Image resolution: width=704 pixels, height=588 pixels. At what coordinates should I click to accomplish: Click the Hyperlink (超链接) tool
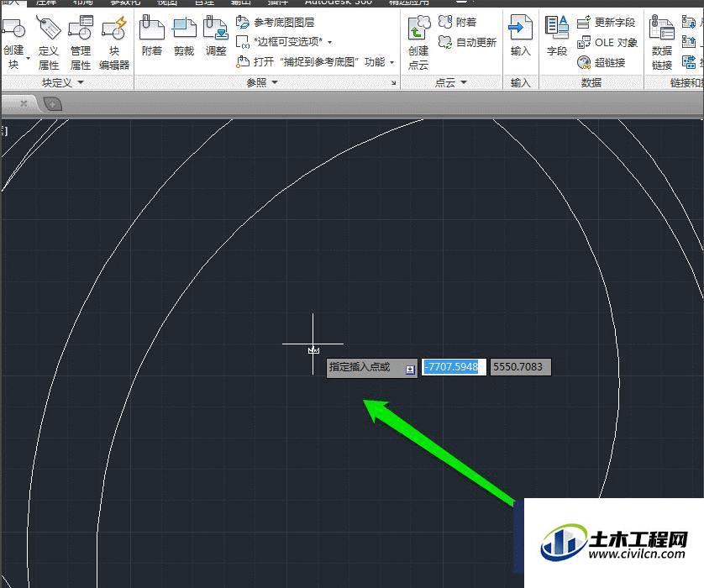click(x=602, y=62)
